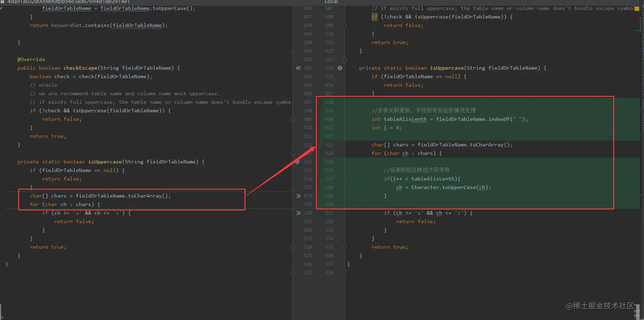Click Local pane's 'if (fieldOrTableName == null)' line
This screenshot has width=644, height=320.
point(419,77)
